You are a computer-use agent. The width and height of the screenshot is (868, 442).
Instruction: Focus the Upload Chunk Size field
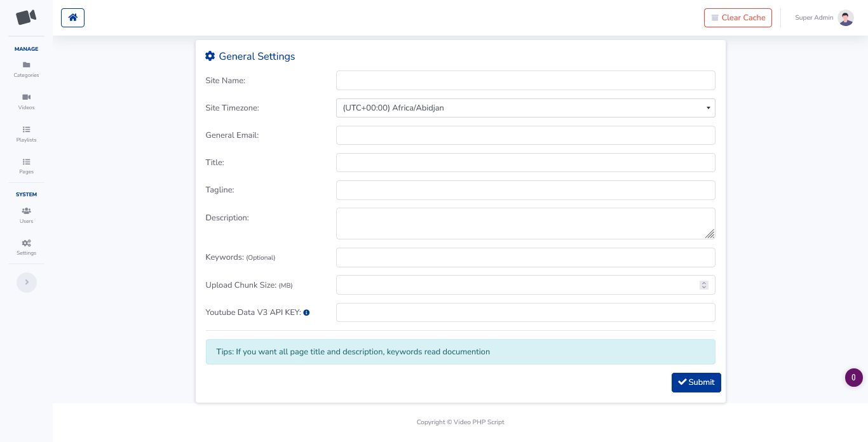tap(526, 285)
